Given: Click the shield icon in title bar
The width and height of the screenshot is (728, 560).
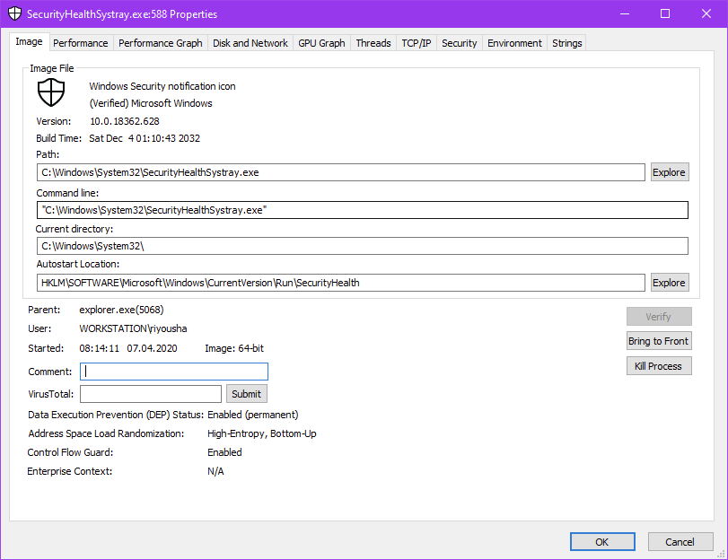Looking at the screenshot, I should click(x=15, y=13).
